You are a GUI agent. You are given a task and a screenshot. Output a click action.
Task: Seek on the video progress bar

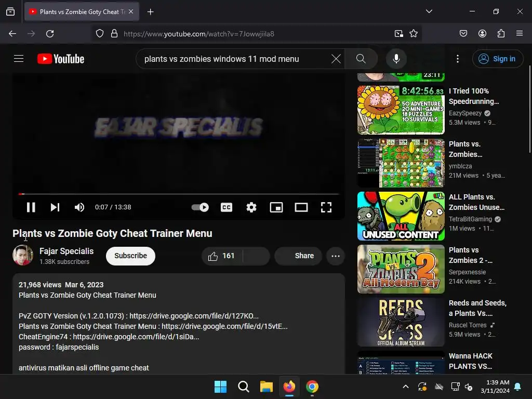point(179,194)
